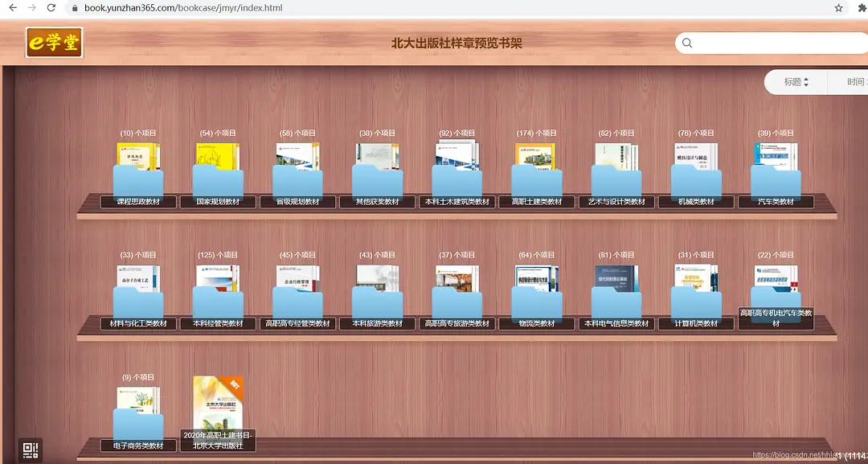Click the 本科经管类教材 label

point(217,323)
